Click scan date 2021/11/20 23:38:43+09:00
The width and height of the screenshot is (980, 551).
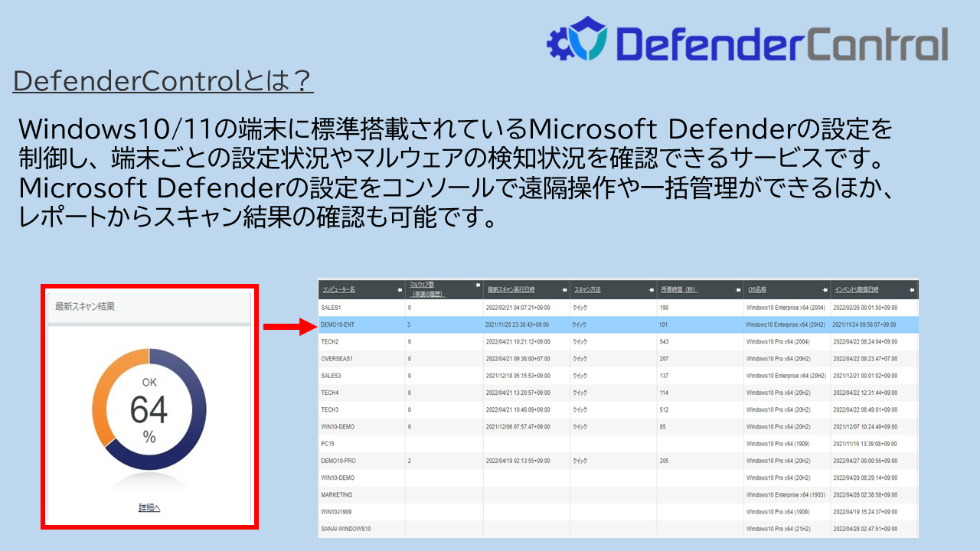point(518,324)
